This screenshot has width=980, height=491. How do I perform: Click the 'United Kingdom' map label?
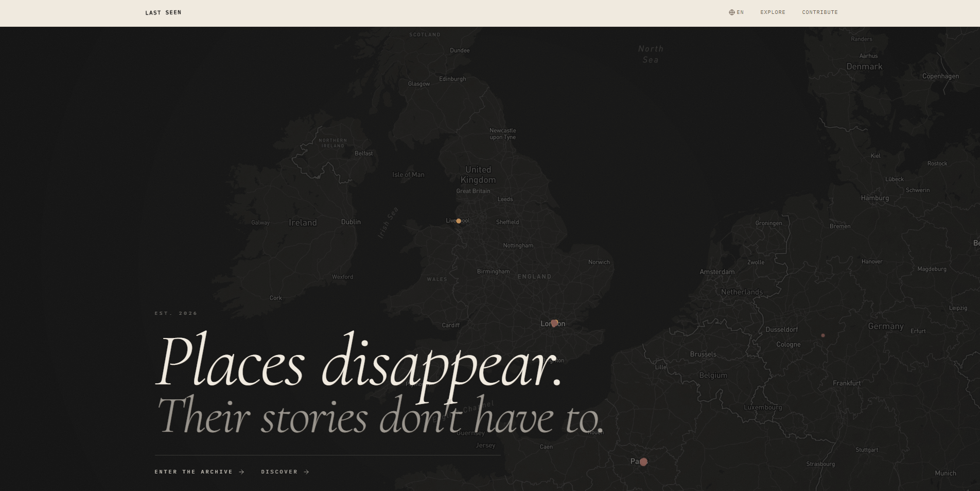(478, 175)
